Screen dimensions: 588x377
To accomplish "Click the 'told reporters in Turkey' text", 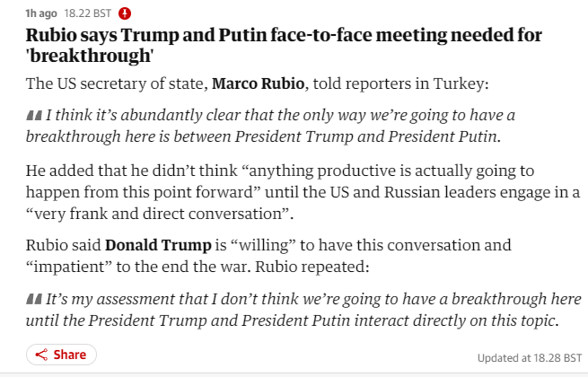I will coord(400,83).
